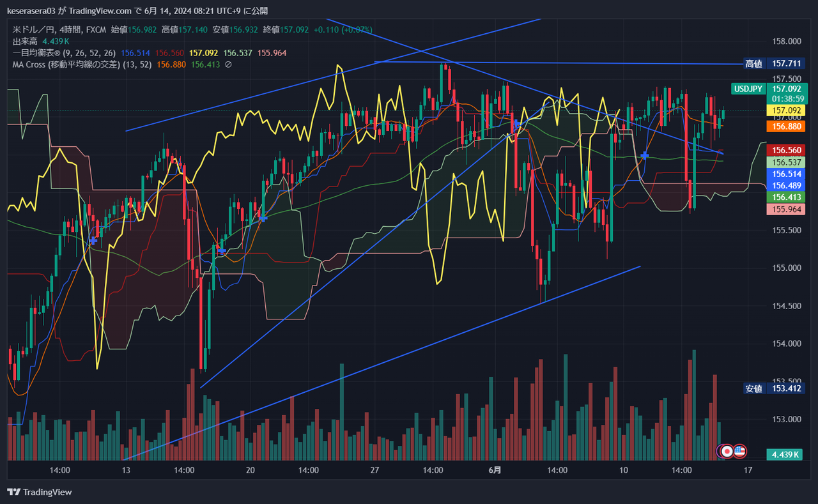Click the 157.711 high price tag
Viewport: 818px width, 504px height.
787,64
